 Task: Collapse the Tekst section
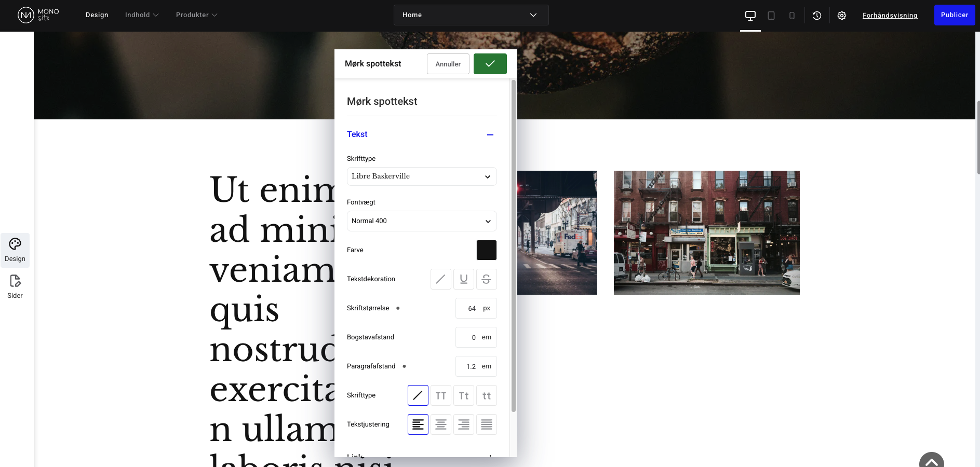(489, 134)
